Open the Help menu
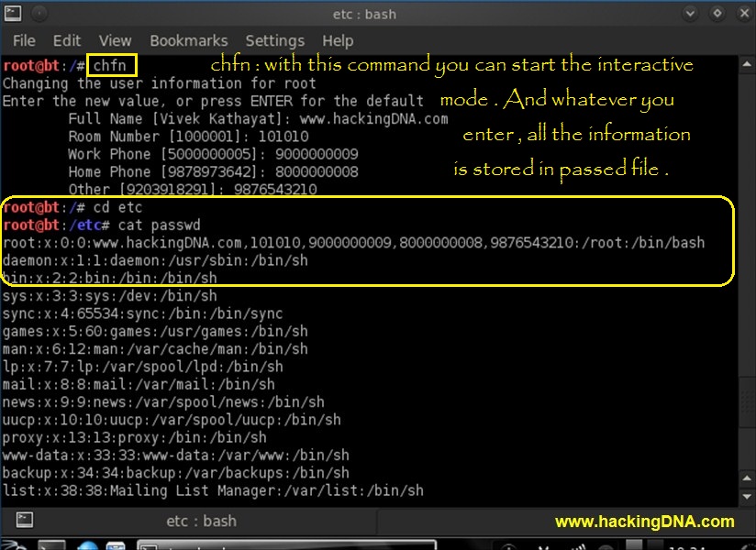This screenshot has width=756, height=550. [x=338, y=40]
